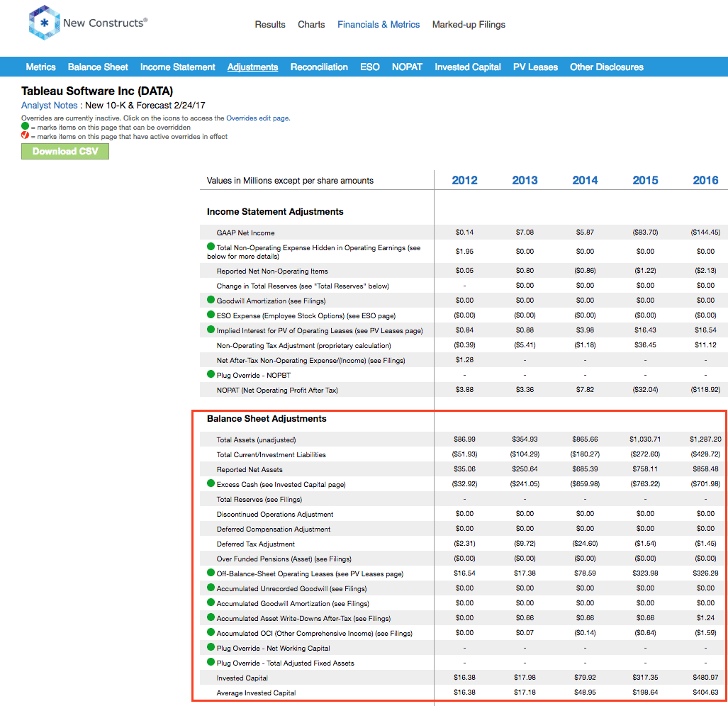
Task: Click Reported Net Assets value $858.48
Action: [706, 469]
